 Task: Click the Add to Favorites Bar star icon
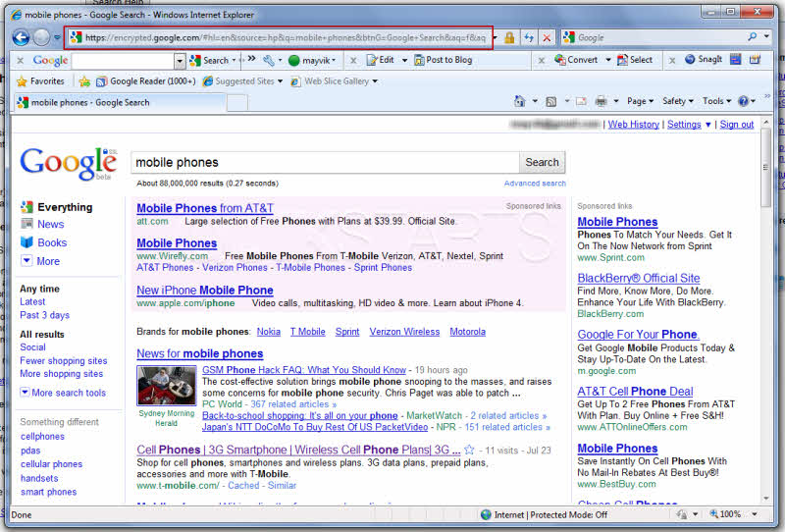(84, 81)
